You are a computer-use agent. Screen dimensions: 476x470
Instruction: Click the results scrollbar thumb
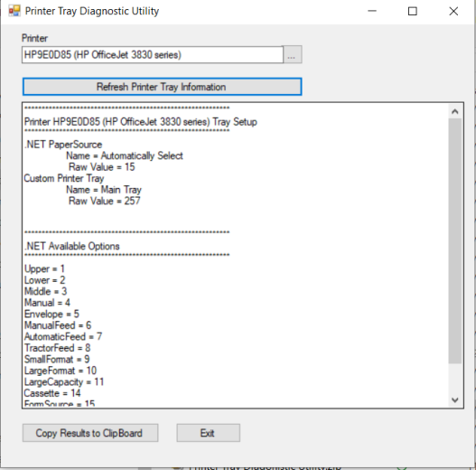click(454, 241)
